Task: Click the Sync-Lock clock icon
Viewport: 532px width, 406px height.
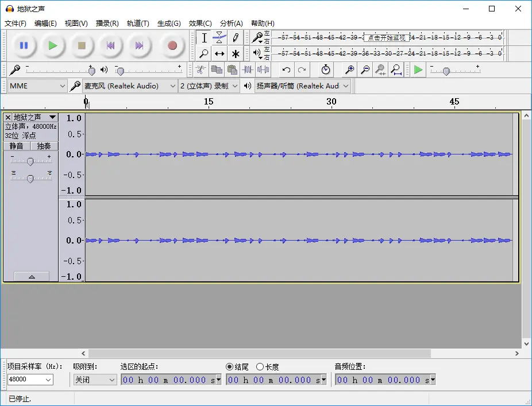Action: (326, 70)
